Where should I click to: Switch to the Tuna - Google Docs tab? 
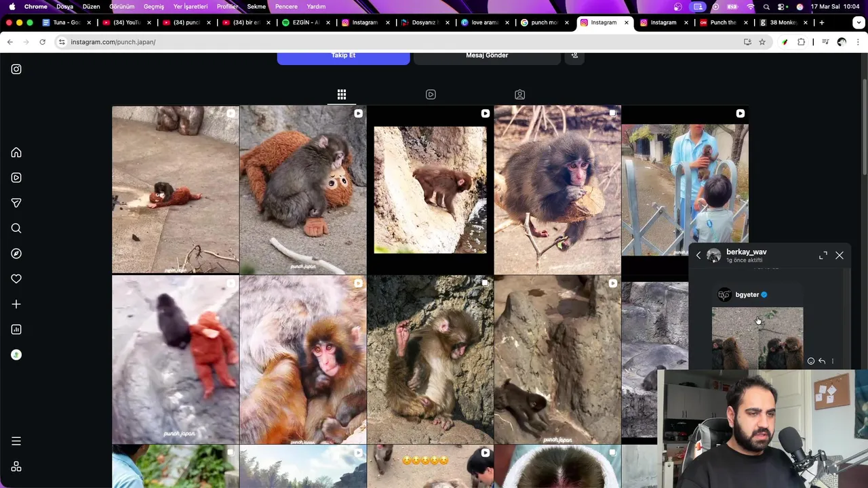click(66, 22)
